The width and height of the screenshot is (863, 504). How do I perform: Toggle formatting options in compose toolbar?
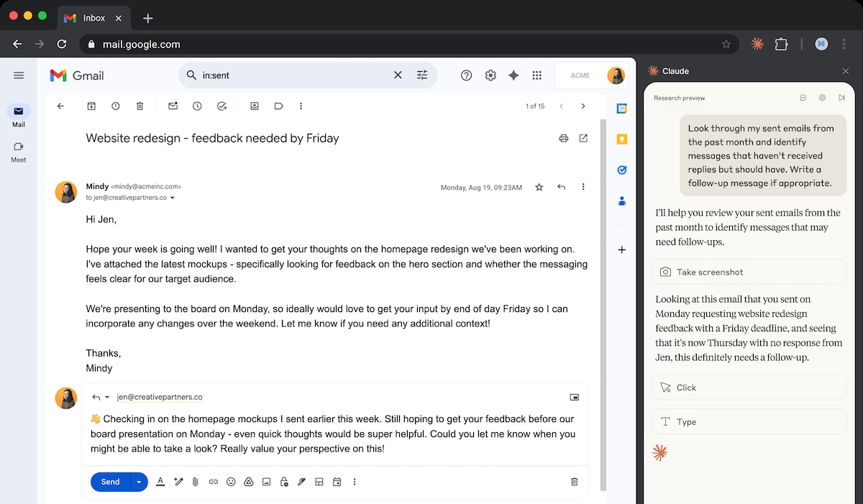[160, 482]
